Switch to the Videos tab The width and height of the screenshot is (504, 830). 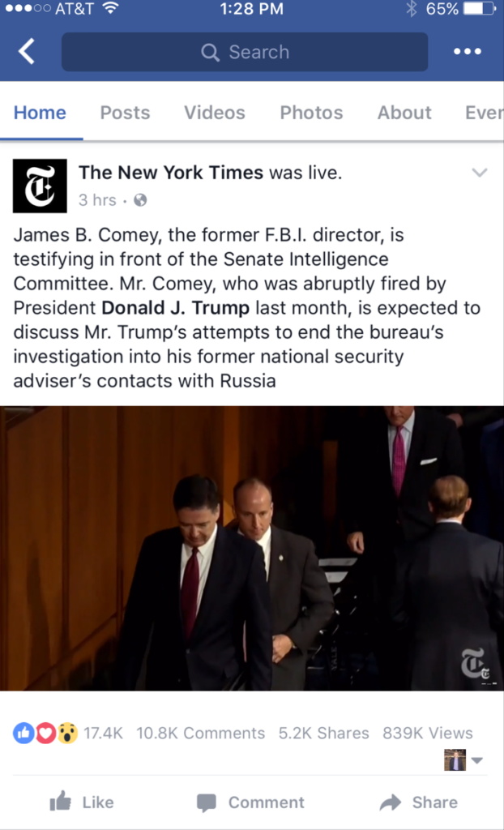point(215,113)
